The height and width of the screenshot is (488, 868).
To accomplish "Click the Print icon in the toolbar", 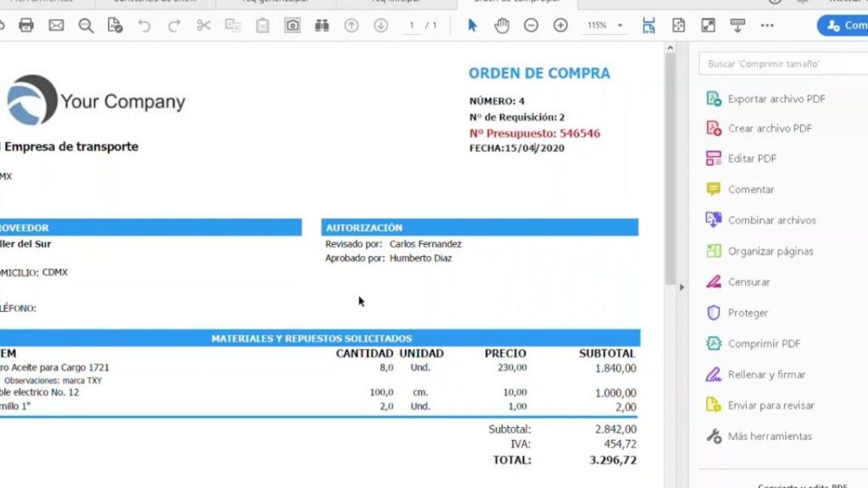I will 26,25.
